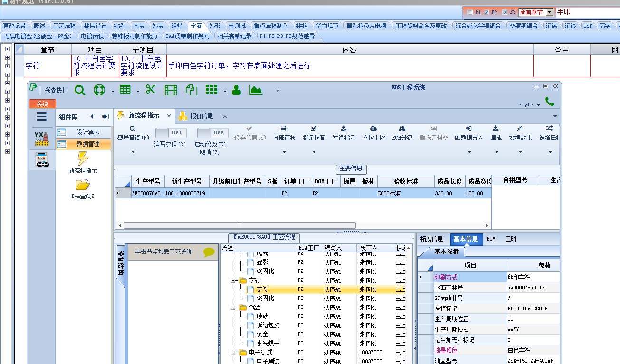
Task: Select the scissors cut icon
Action: pos(151,90)
